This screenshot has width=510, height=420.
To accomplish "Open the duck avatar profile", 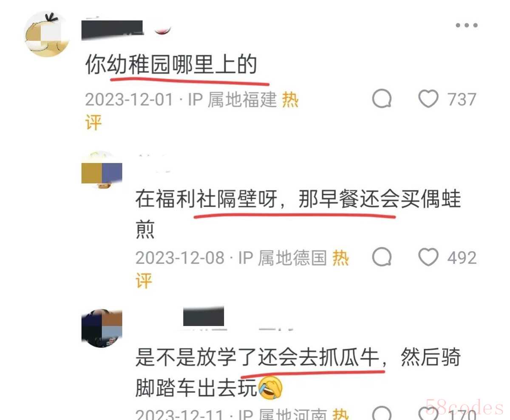I will [47, 34].
